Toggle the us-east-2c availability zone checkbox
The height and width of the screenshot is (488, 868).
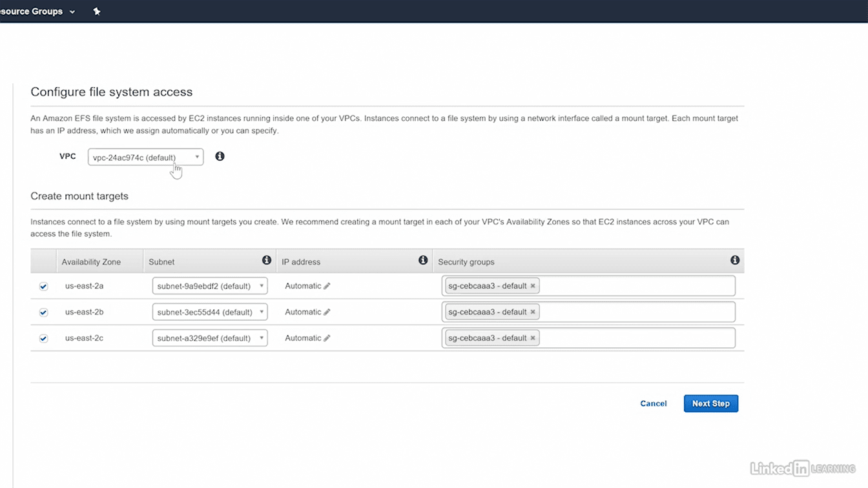pyautogui.click(x=43, y=338)
